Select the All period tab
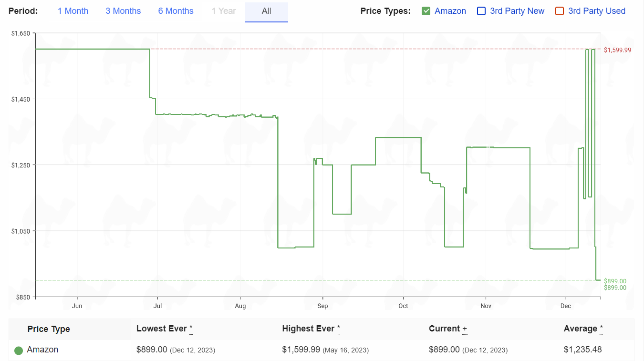644x361 pixels. coord(267,11)
